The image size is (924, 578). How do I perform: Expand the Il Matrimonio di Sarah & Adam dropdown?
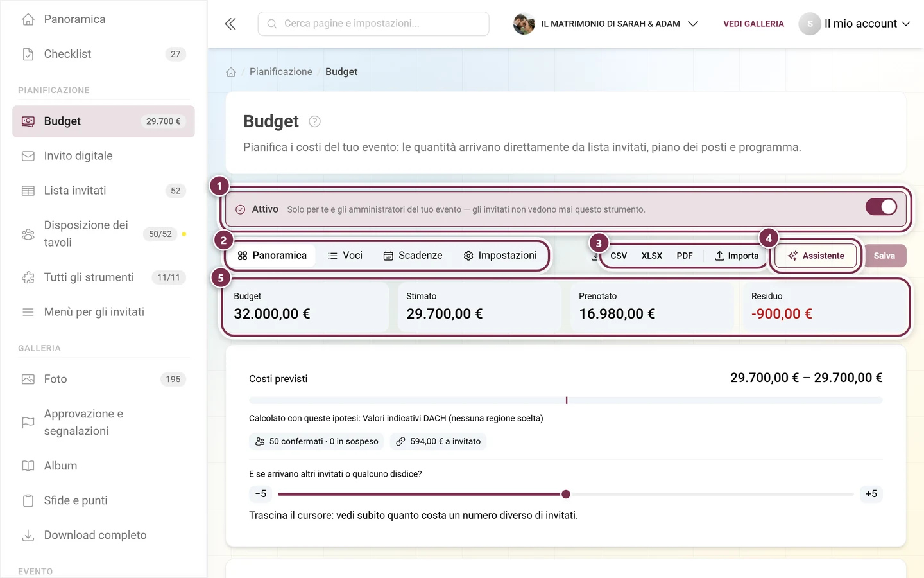tap(606, 24)
